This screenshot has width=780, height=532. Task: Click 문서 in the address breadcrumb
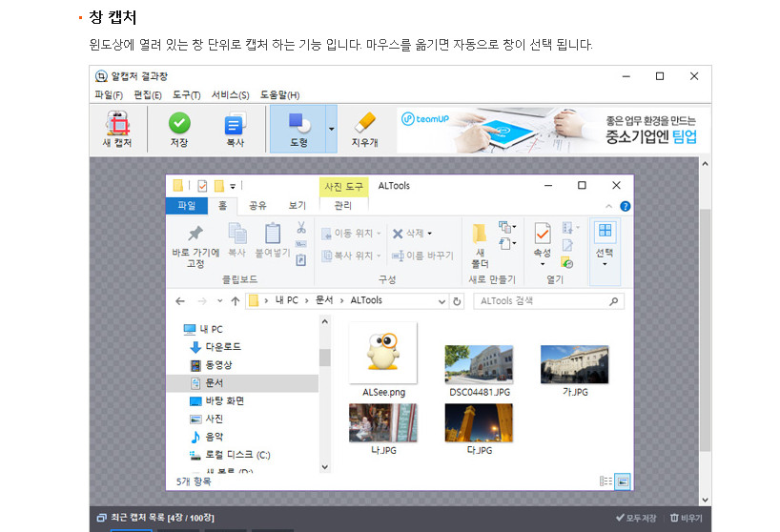point(324,300)
